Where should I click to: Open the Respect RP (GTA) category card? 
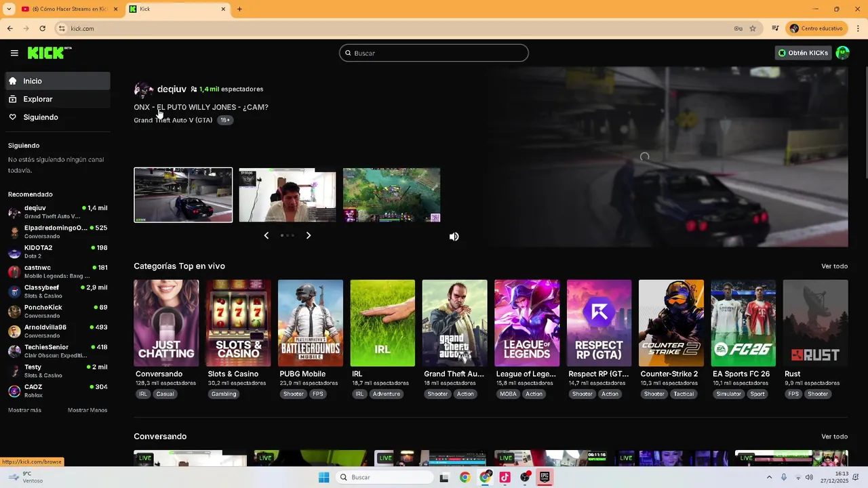[599, 323]
